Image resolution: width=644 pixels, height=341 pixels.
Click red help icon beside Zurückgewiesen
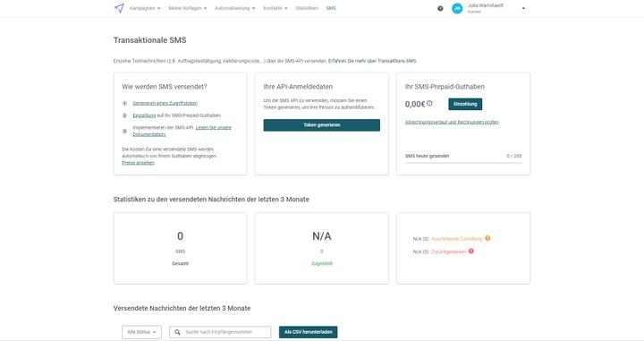click(471, 251)
